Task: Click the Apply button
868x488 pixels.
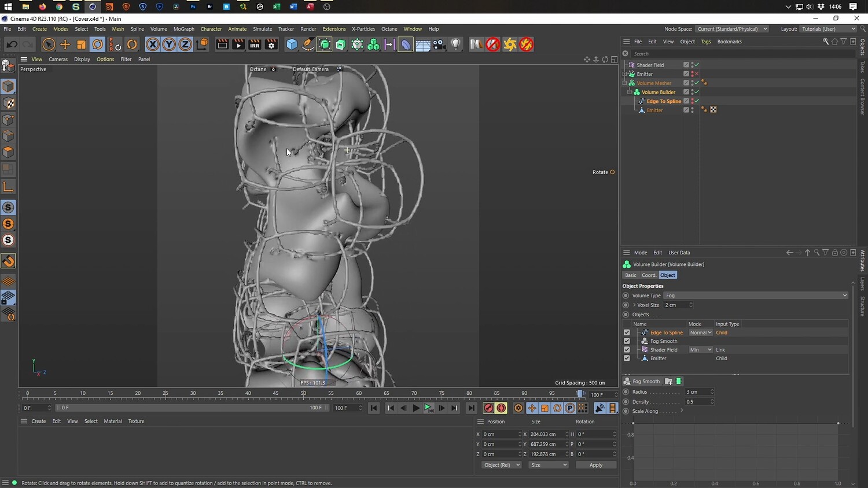Action: tap(595, 465)
